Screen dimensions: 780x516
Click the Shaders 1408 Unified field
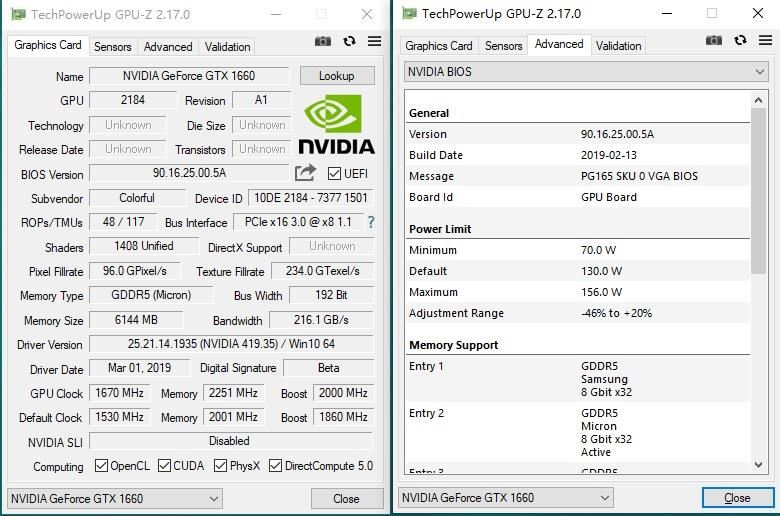point(144,246)
